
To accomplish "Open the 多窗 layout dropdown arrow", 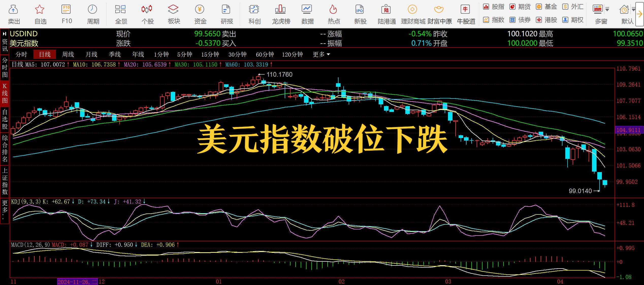I will [x=607, y=10].
